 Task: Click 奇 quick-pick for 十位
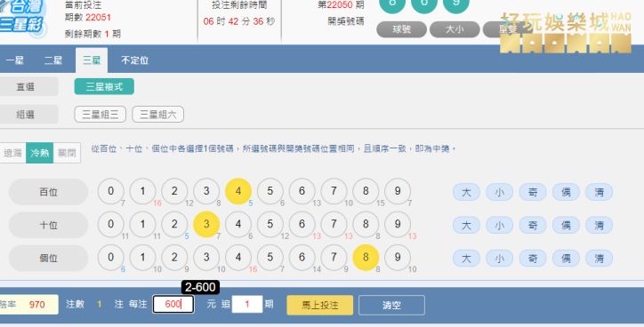[x=533, y=225]
